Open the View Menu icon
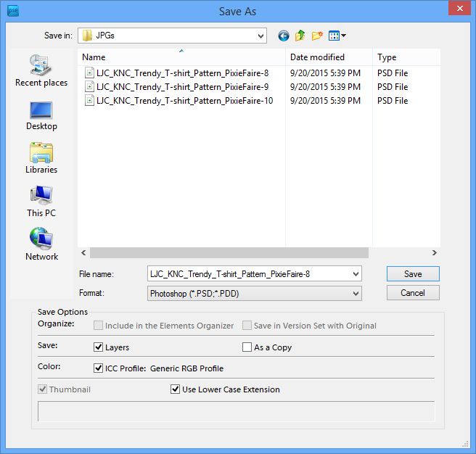 337,36
